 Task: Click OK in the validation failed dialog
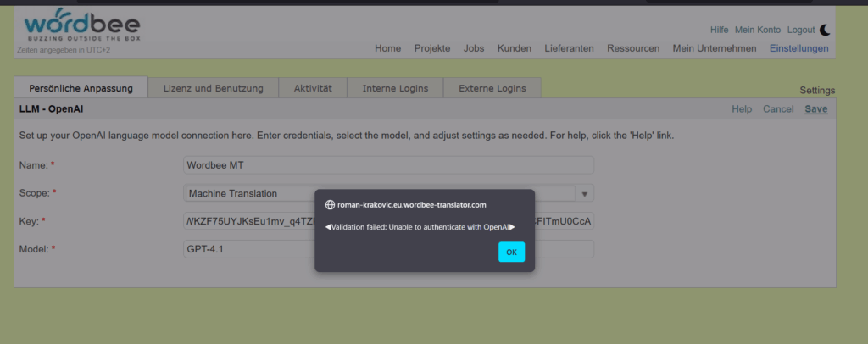pyautogui.click(x=511, y=252)
